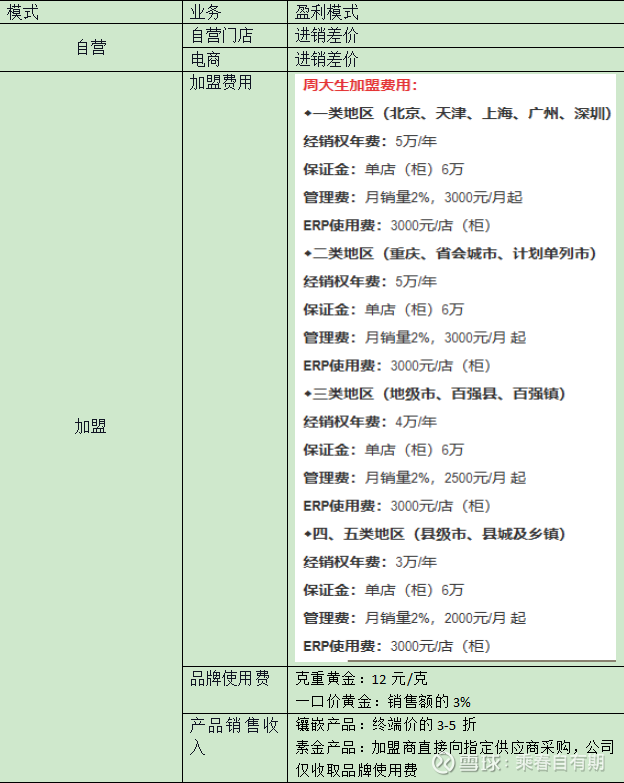Click the 四、五类地区 (县级市…) heading
The height and width of the screenshot is (783, 624).
[x=434, y=534]
